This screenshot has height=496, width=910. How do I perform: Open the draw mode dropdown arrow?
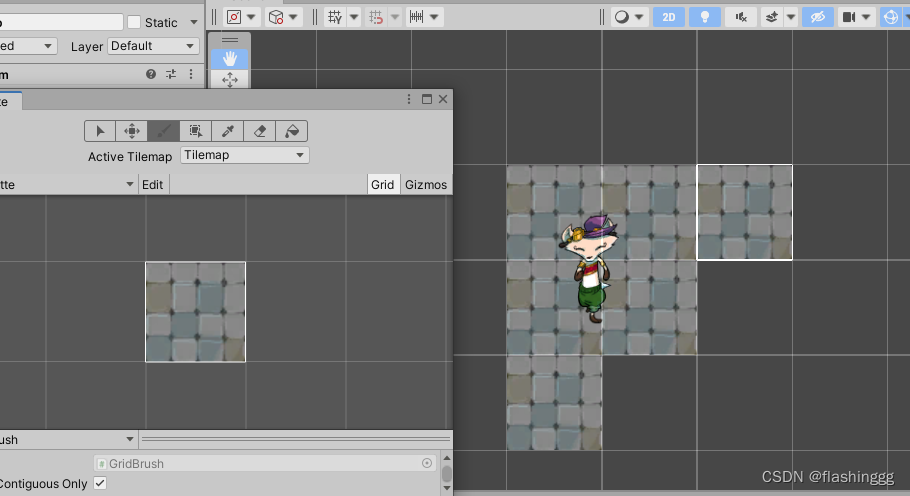click(x=639, y=17)
